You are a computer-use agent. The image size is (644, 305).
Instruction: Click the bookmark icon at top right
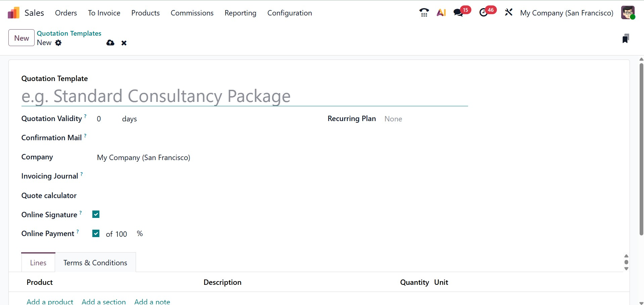[x=625, y=38]
